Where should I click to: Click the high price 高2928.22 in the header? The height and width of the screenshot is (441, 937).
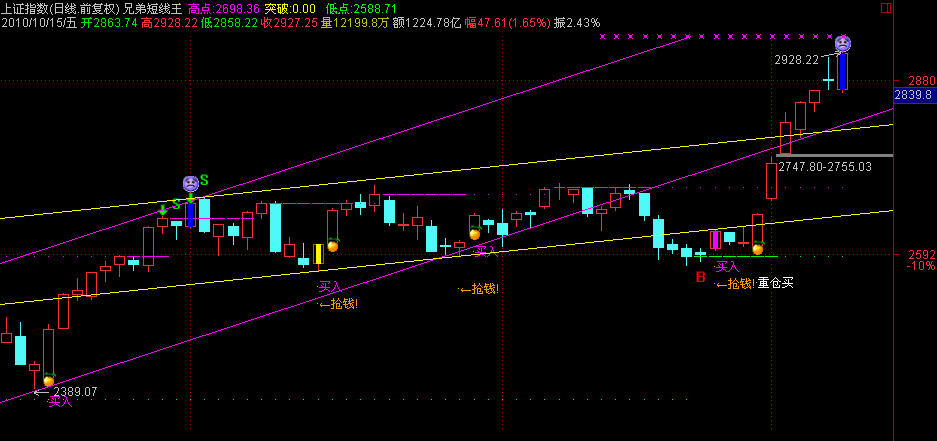pos(170,23)
